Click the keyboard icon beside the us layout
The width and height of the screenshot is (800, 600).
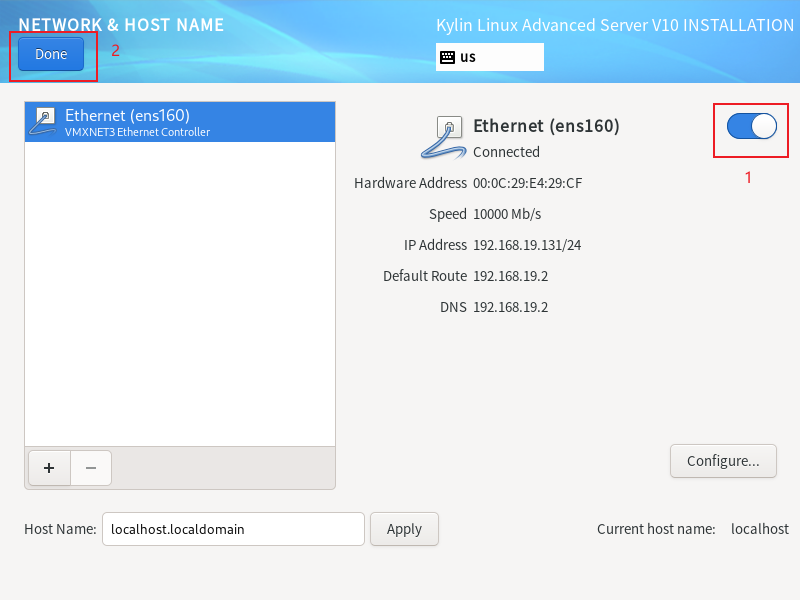pyautogui.click(x=447, y=57)
